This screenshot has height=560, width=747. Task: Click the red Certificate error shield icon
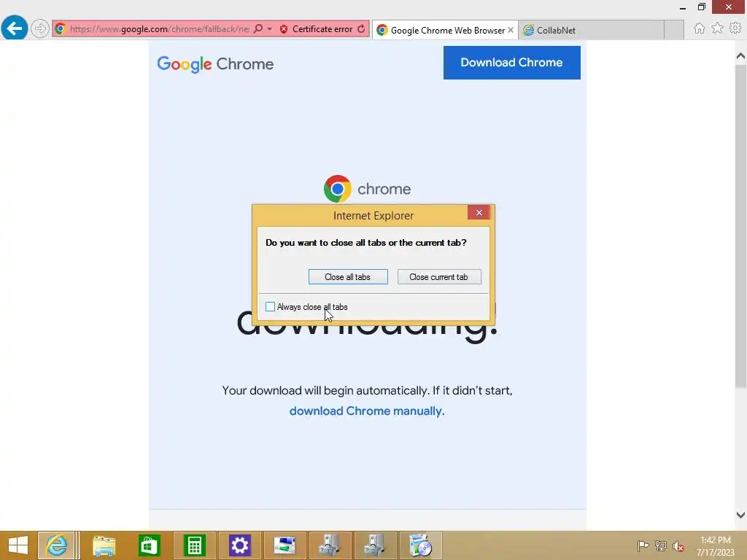[x=284, y=29]
